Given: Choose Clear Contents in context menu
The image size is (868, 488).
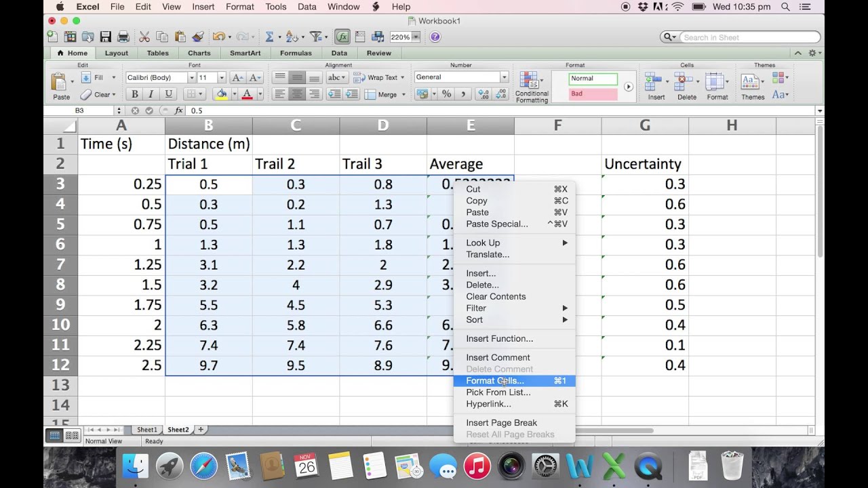Looking at the screenshot, I should (x=514, y=296).
